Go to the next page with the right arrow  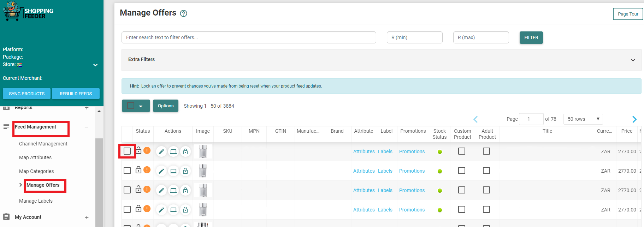[x=634, y=119]
